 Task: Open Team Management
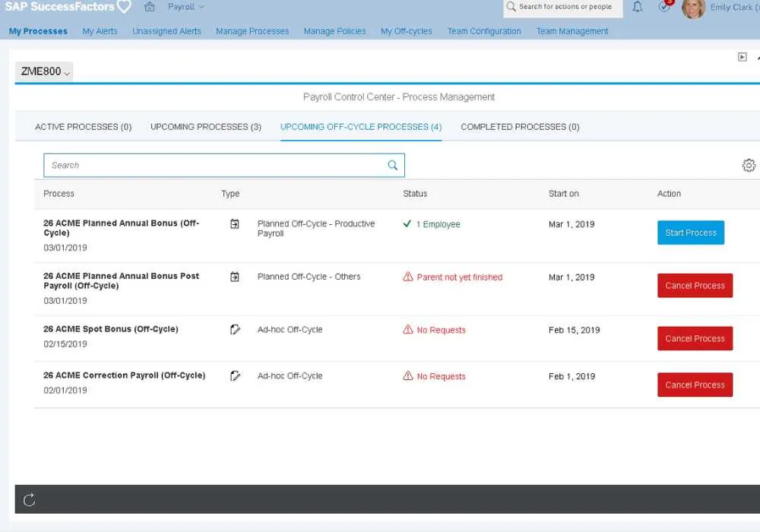pyautogui.click(x=572, y=31)
